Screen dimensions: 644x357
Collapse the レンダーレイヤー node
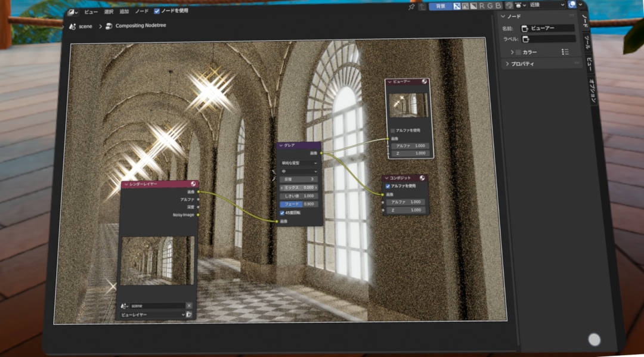click(126, 185)
